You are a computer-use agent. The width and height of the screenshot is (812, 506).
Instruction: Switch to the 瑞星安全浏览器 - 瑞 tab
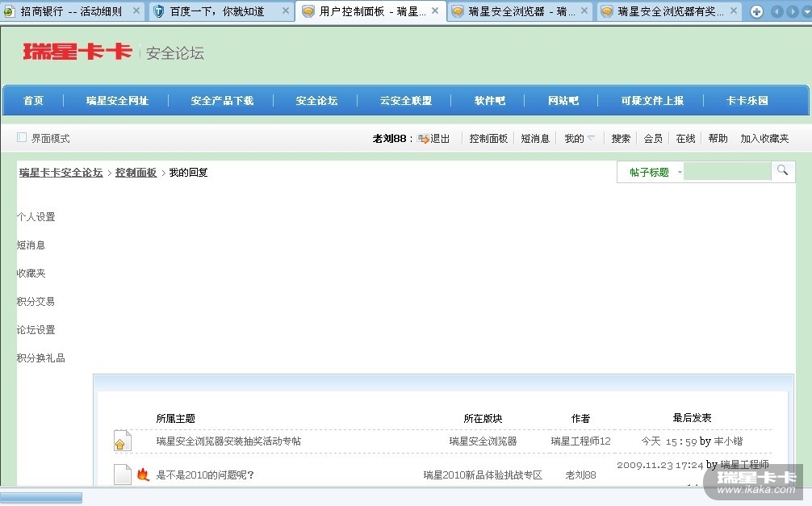point(521,11)
